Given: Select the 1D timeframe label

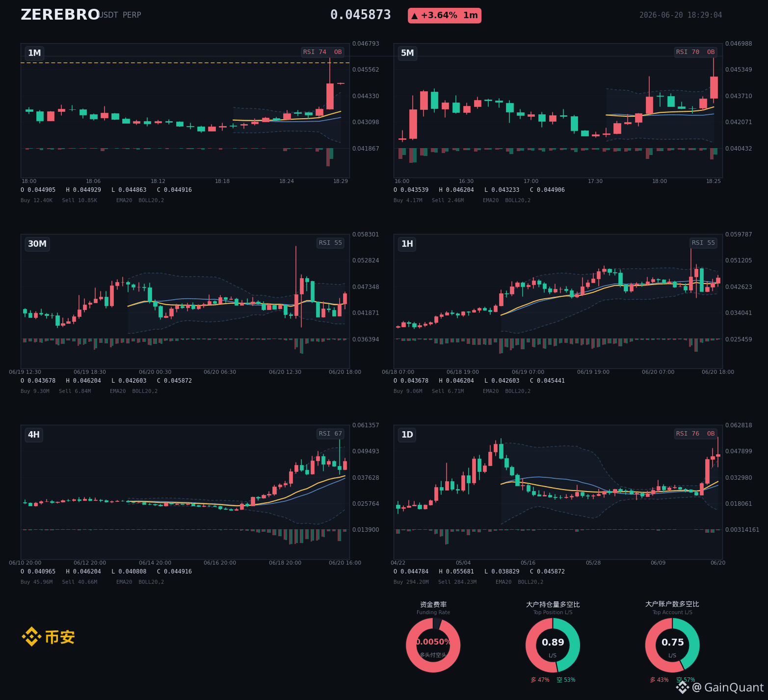Looking at the screenshot, I should coord(407,435).
